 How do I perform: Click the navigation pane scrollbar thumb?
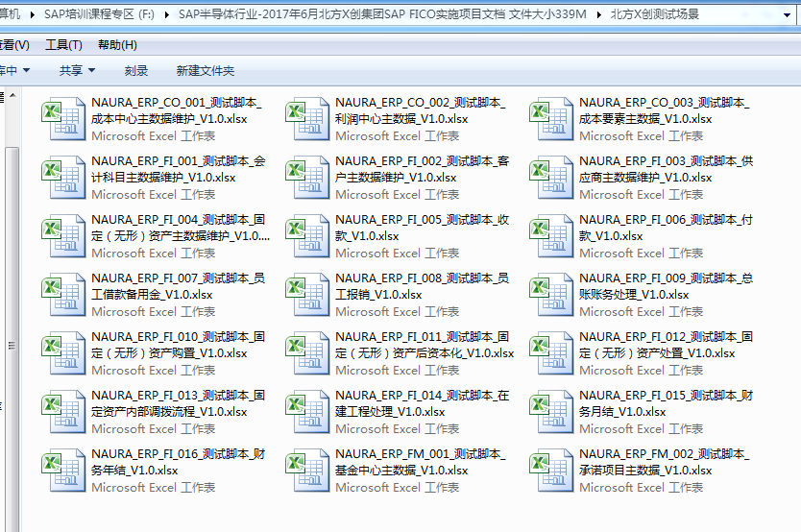tap(12, 340)
